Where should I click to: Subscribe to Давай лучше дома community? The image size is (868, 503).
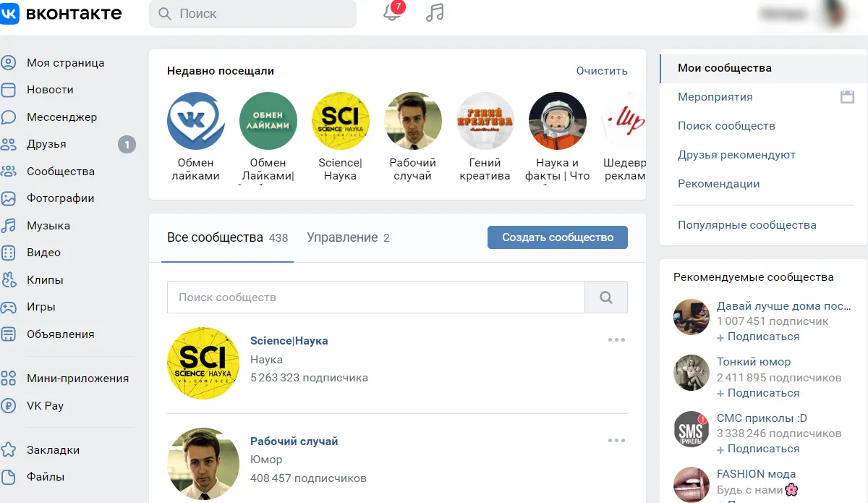coord(758,337)
